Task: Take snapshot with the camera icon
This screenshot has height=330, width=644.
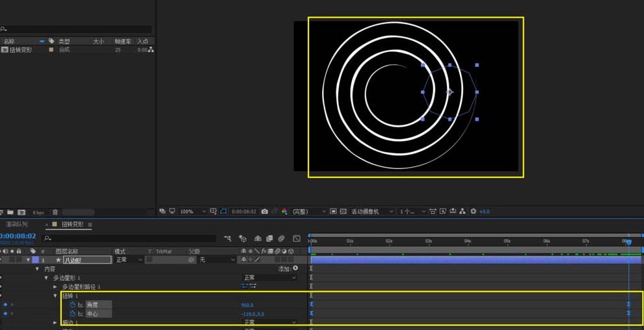Action: 265,212
